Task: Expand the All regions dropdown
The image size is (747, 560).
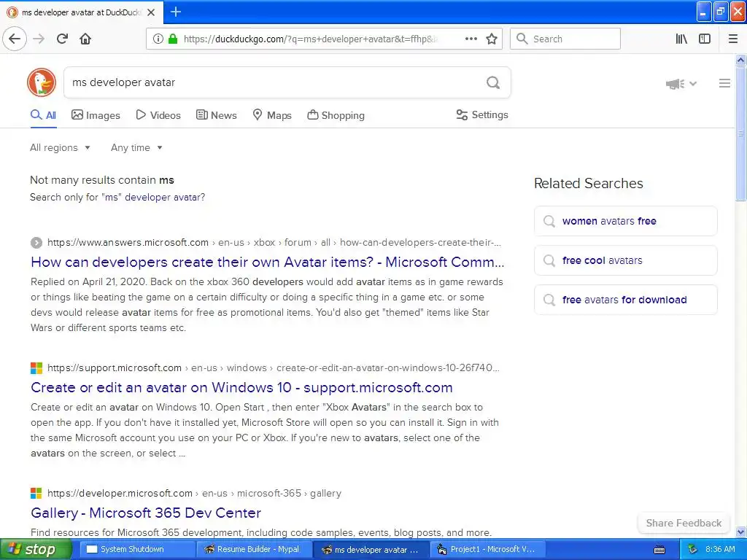Action: [x=60, y=147]
